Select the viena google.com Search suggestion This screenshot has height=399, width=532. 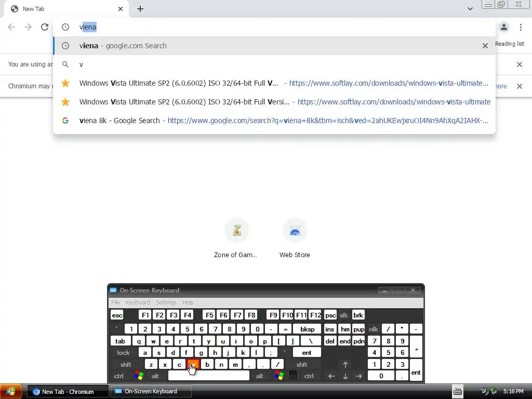point(274,46)
